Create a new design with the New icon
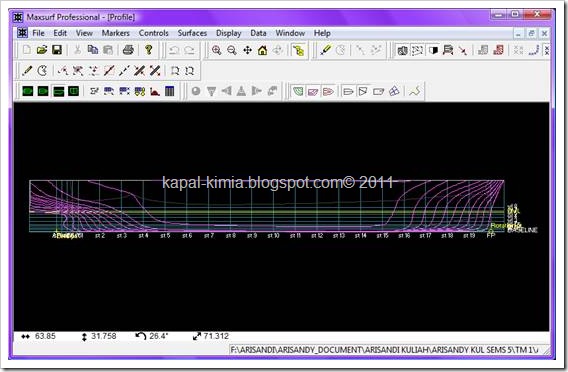 point(26,50)
